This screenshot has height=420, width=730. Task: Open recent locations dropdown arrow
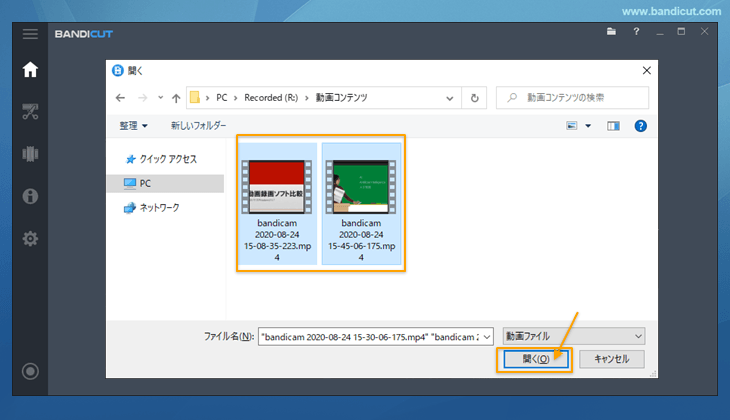pos(160,98)
